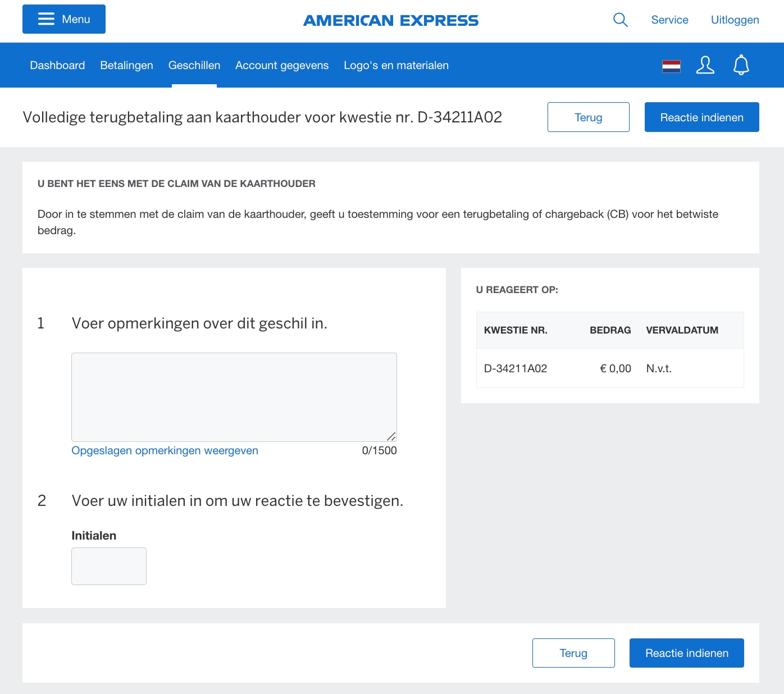Open Opgeslagen opmerkingen weergeven
This screenshot has height=694, width=784.
165,450
